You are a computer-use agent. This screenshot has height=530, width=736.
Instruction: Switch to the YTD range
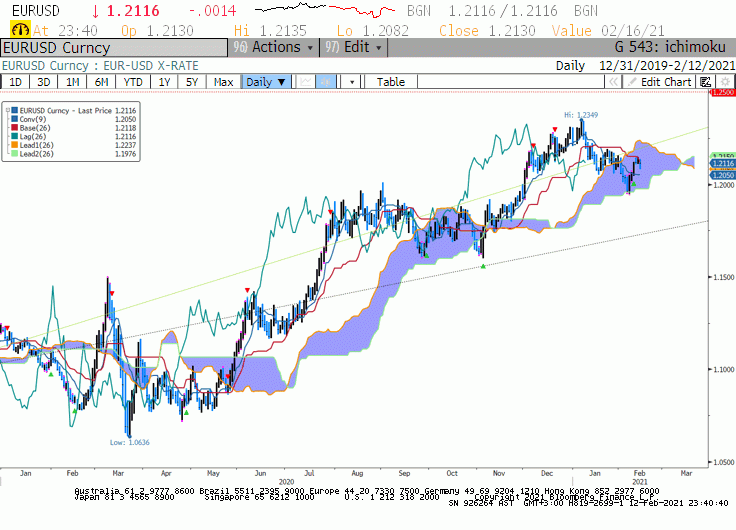133,82
